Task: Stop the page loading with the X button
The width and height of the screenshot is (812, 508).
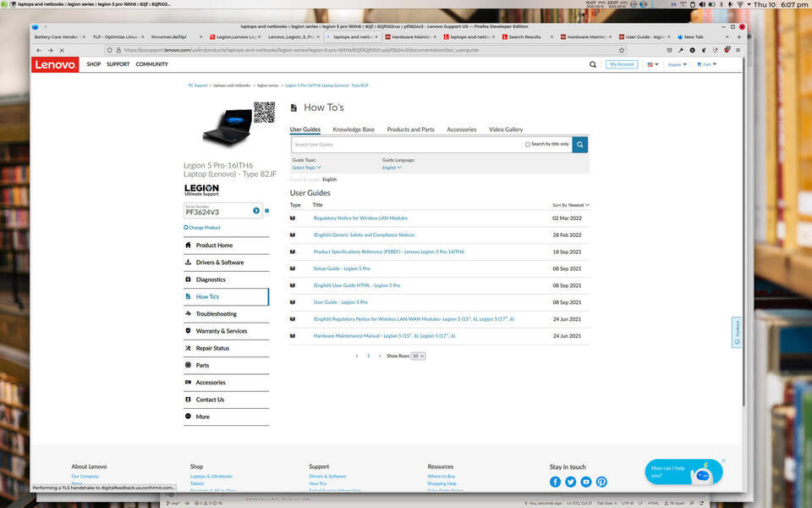Action: click(62, 50)
